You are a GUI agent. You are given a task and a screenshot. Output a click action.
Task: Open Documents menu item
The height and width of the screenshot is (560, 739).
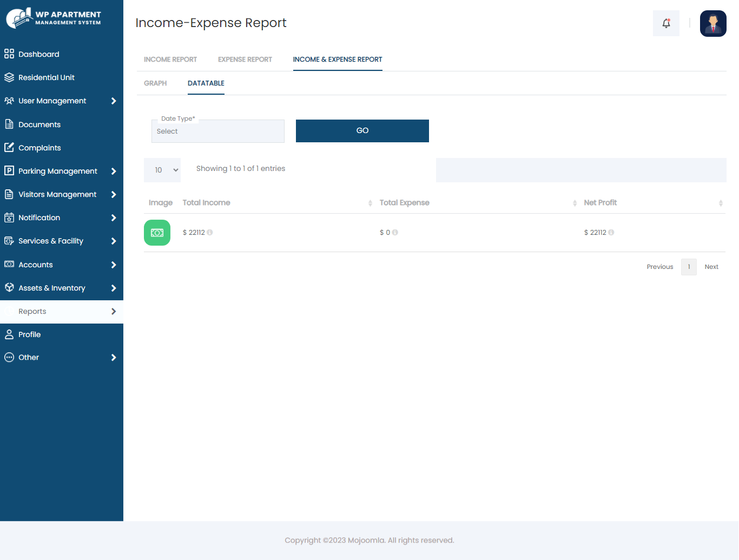point(62,124)
